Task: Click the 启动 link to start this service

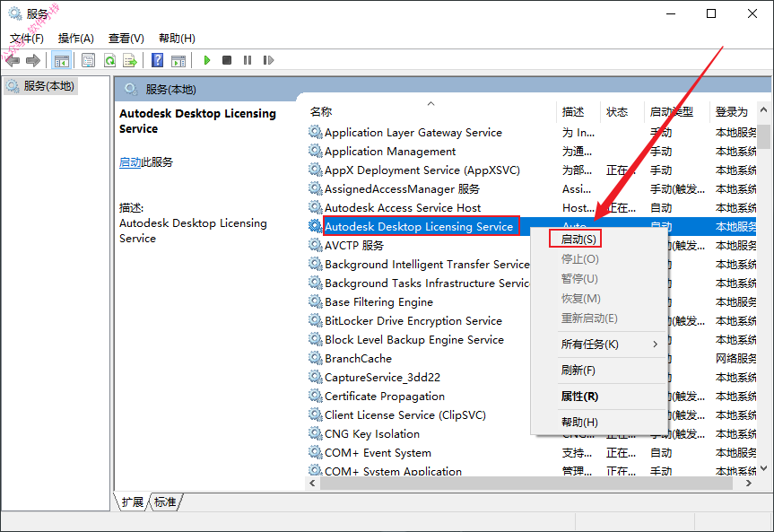Action: (x=130, y=162)
